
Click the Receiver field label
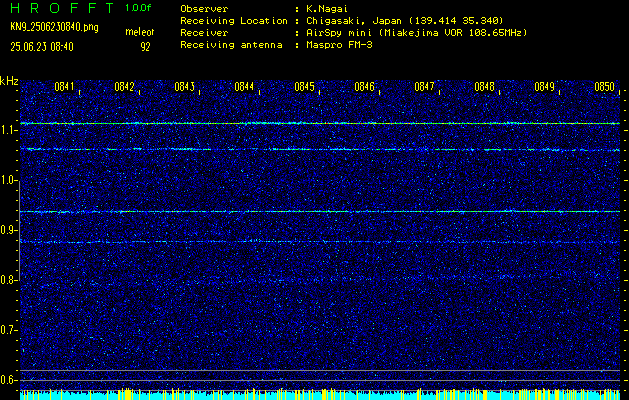204,33
